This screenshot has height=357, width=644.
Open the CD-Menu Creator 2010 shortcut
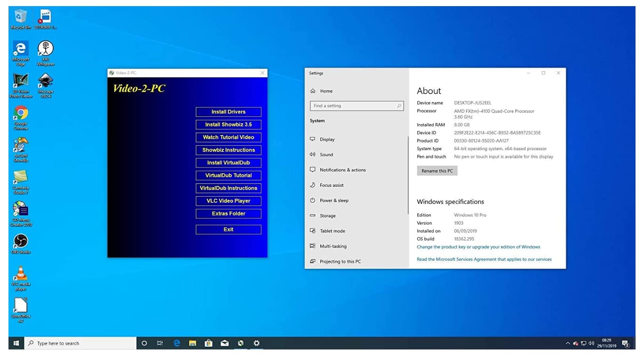click(21, 210)
